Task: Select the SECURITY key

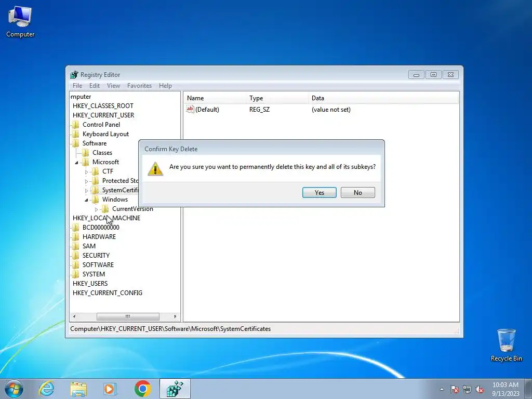Action: click(96, 255)
